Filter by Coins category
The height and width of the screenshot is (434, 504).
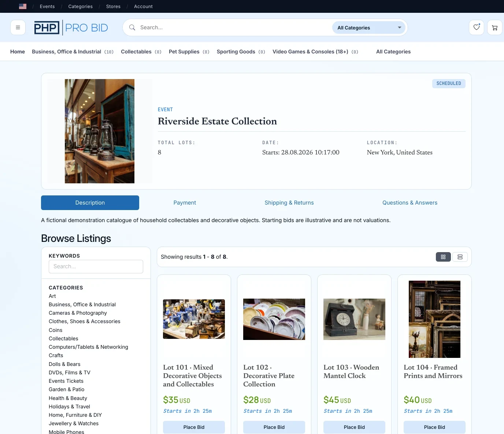pyautogui.click(x=55, y=330)
